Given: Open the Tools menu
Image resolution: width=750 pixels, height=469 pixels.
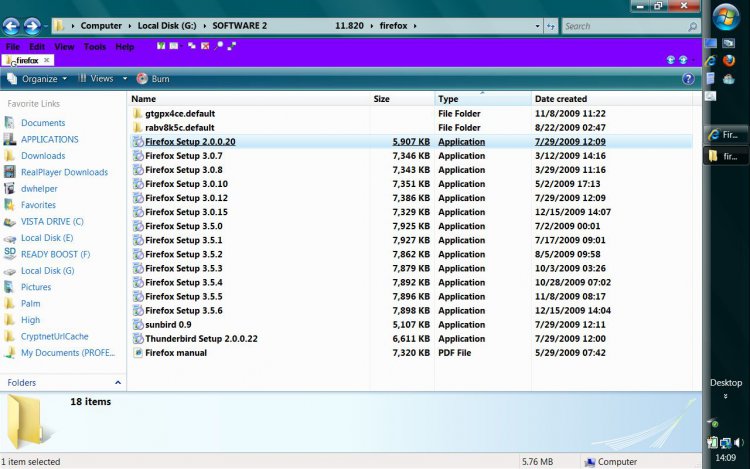Looking at the screenshot, I should pyautogui.click(x=95, y=47).
